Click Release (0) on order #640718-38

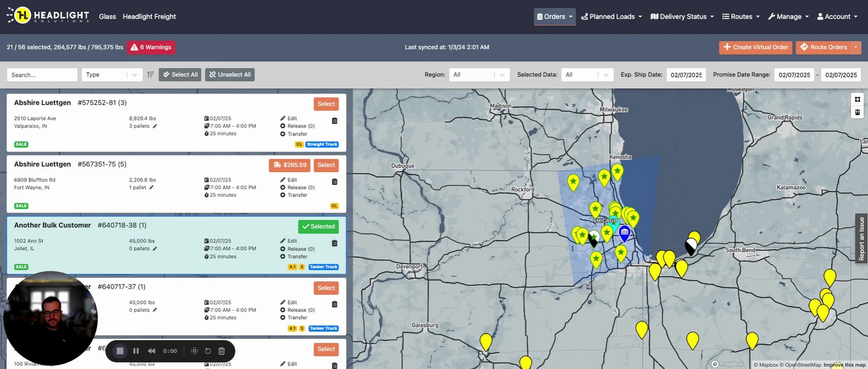pyautogui.click(x=298, y=249)
